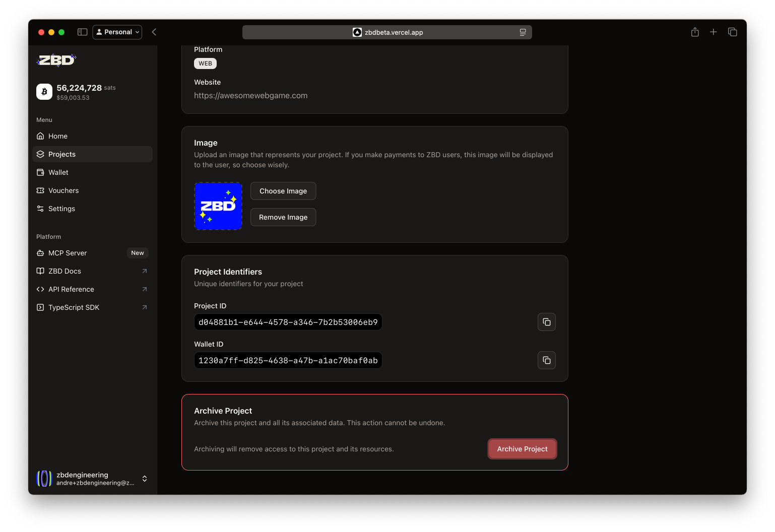
Task: Choose a new project image
Action: click(x=283, y=191)
